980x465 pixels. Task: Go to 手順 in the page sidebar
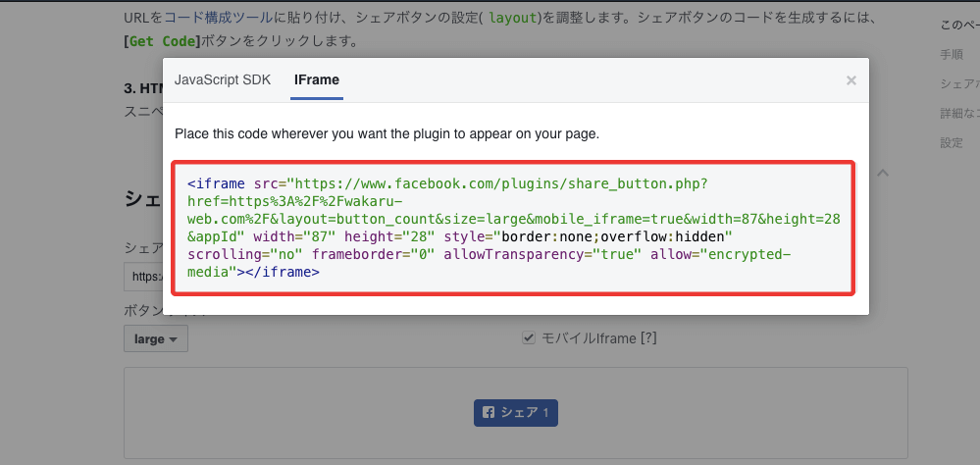click(x=952, y=54)
